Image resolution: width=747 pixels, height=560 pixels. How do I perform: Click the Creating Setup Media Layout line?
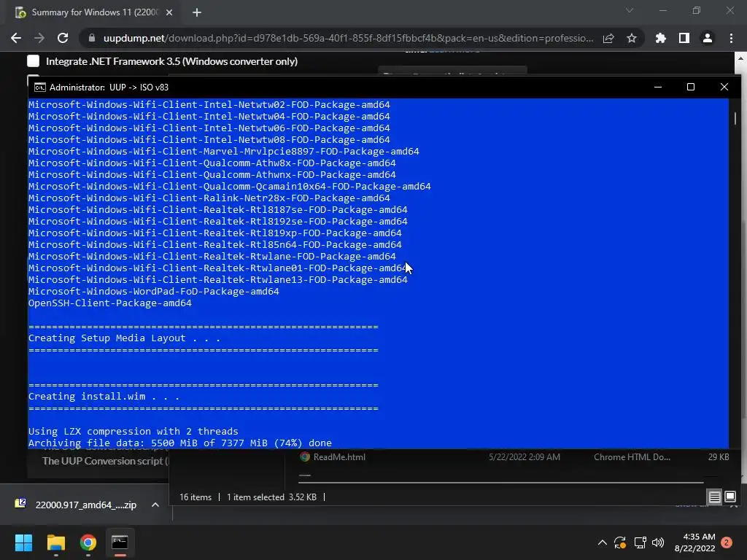point(124,338)
